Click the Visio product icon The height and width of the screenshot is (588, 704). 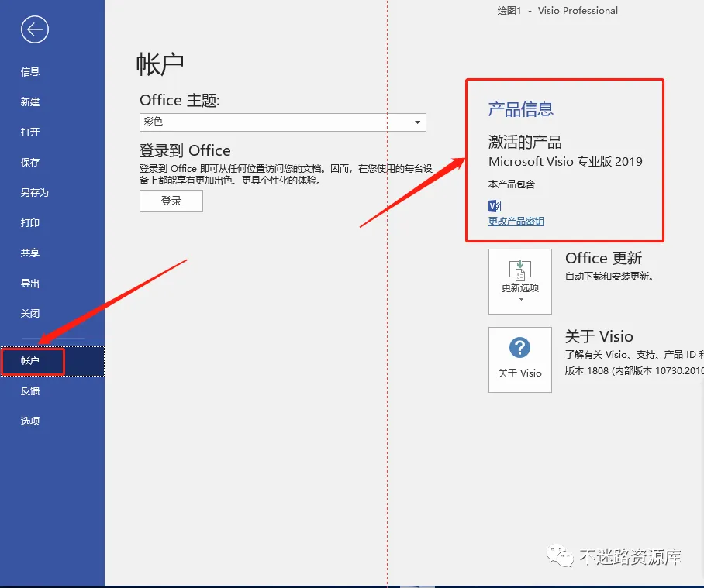[x=495, y=206]
